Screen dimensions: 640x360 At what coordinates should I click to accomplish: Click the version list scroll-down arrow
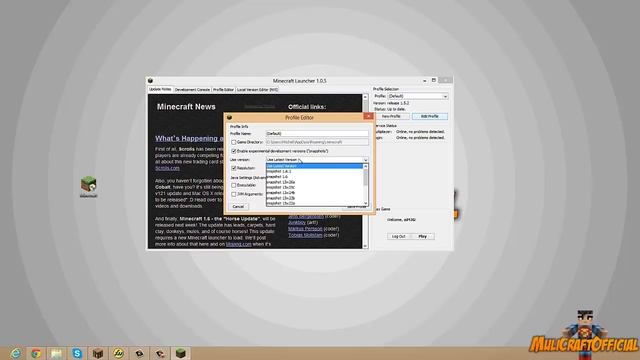[365, 203]
